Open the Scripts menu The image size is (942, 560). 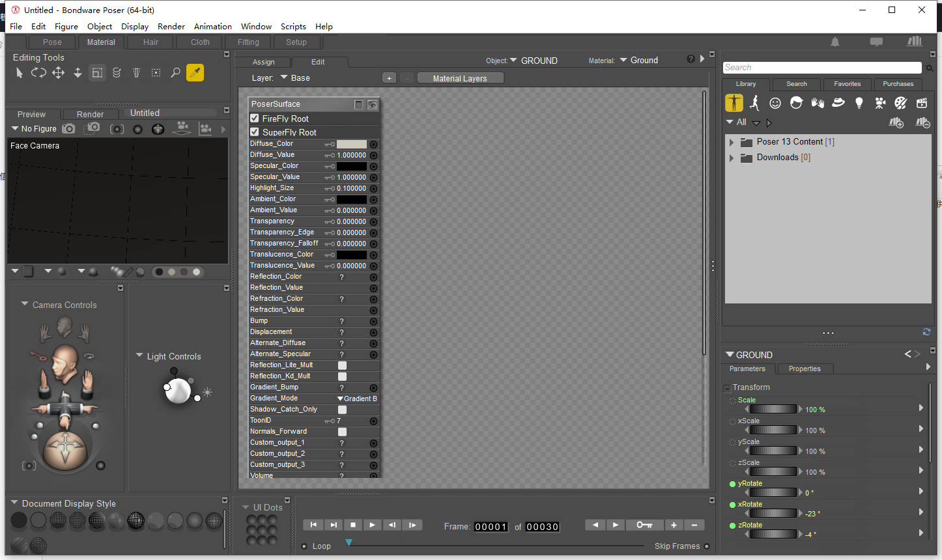point(293,27)
